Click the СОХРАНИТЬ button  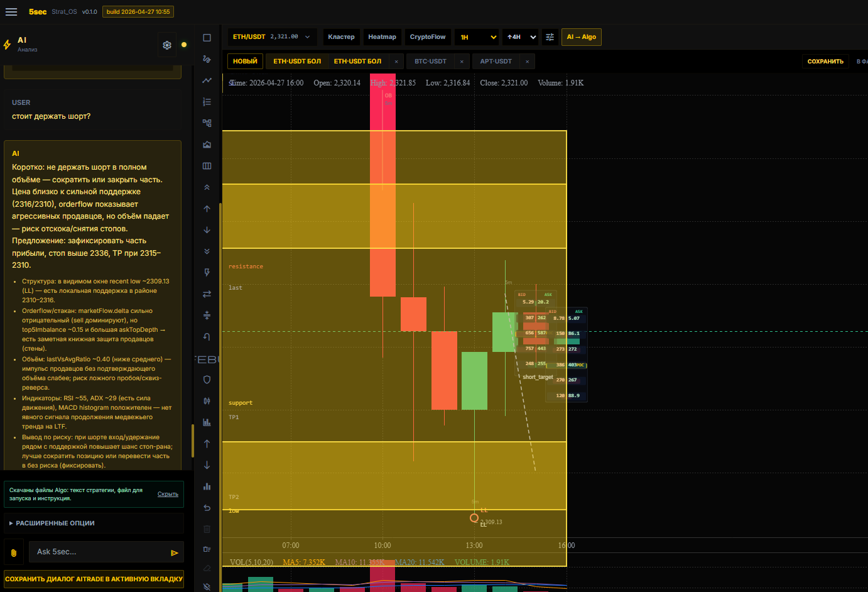[825, 61]
